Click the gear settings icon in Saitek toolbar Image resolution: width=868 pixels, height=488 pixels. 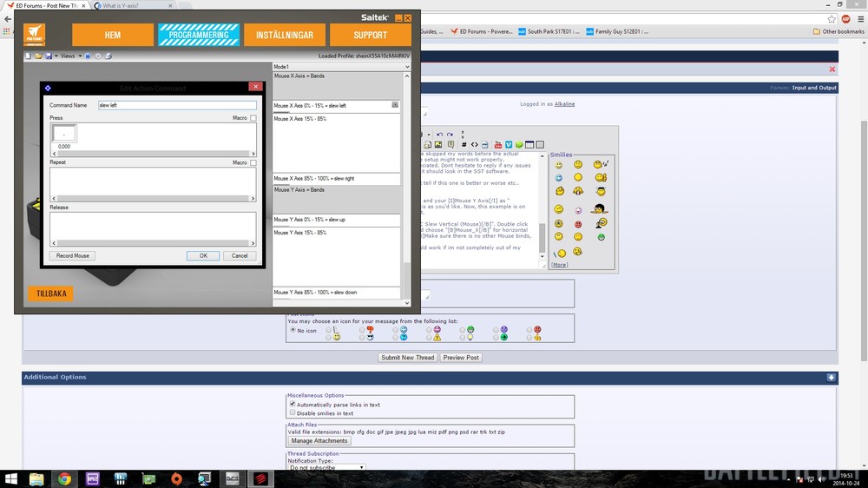[98, 56]
